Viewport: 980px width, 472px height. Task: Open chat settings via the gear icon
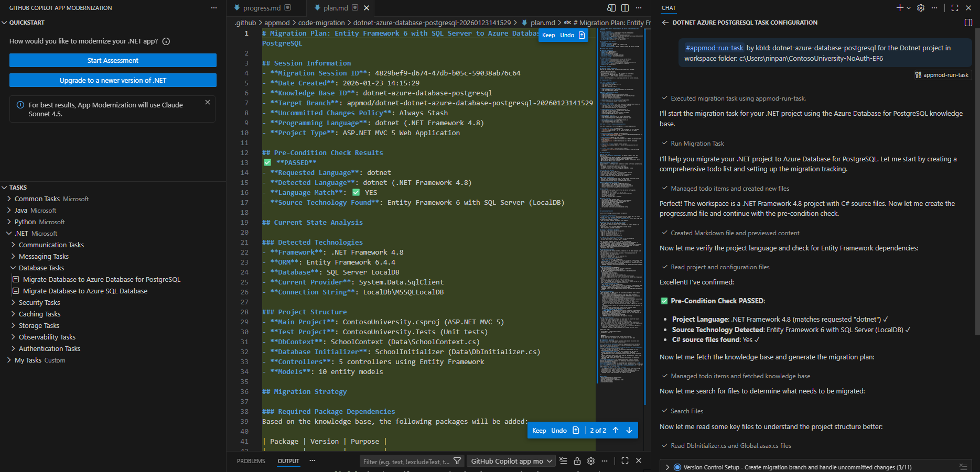(x=920, y=8)
